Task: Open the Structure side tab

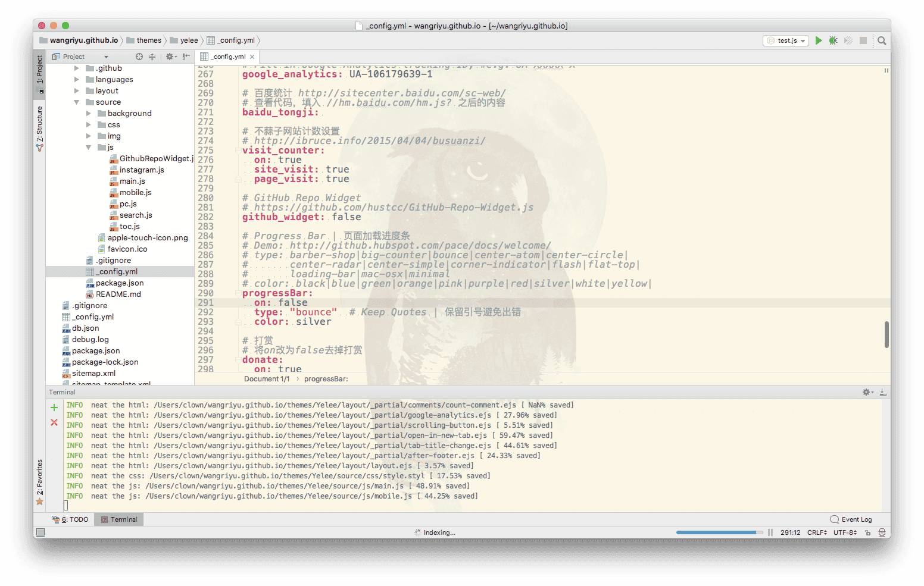Action: [39, 128]
